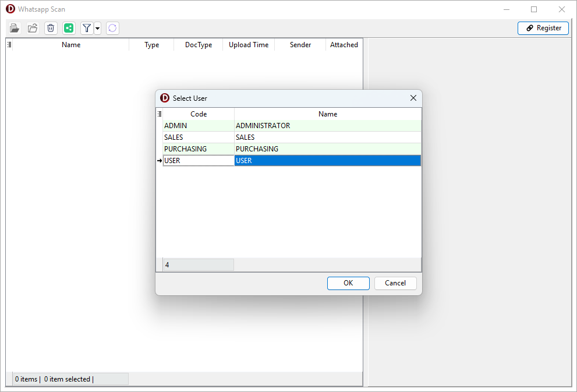Open column chooser in Whatsapp Scan grid

[x=9, y=44]
